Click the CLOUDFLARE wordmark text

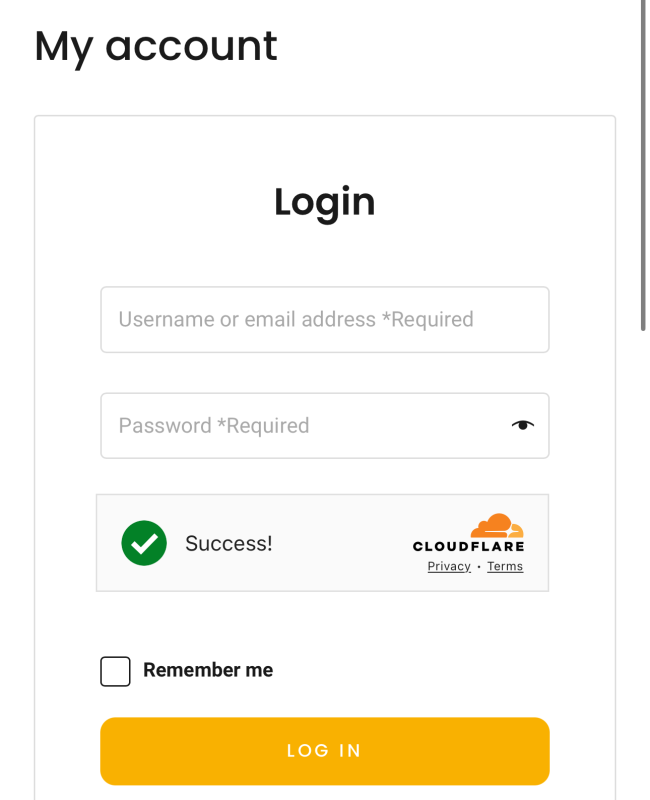click(x=468, y=547)
